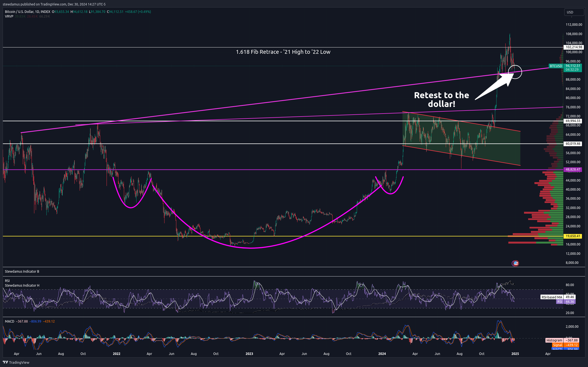The image size is (588, 367).
Task: Click the 'Retest to the dollar!' text
Action: [x=441, y=100]
